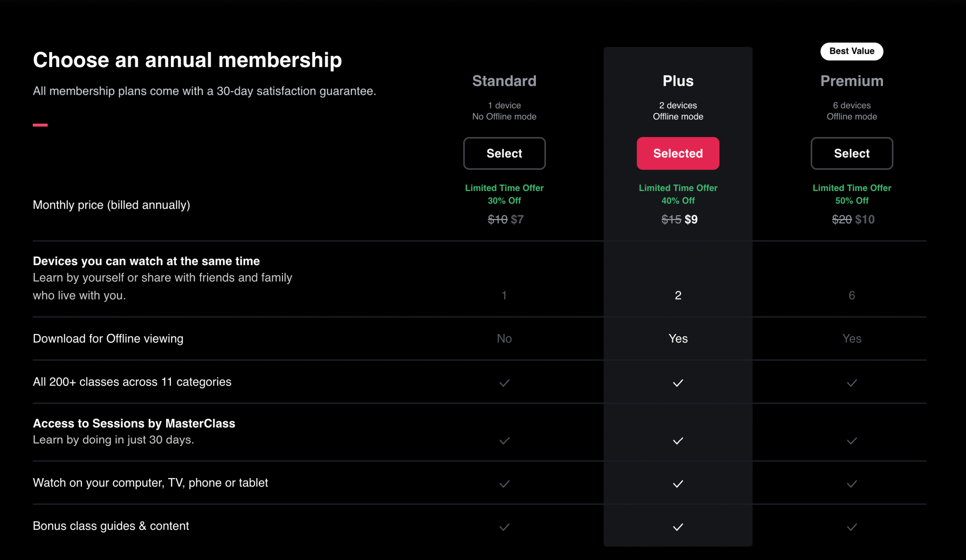Click the Plus plan column heading

[x=678, y=81]
